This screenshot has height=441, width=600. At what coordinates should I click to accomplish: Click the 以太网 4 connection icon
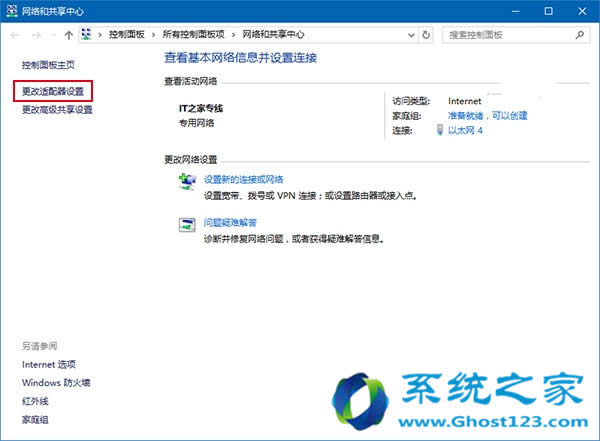coord(439,130)
